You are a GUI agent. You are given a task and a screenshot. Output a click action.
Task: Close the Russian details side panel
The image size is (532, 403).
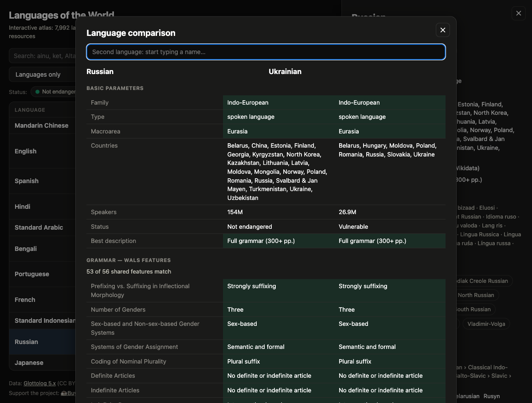518,13
